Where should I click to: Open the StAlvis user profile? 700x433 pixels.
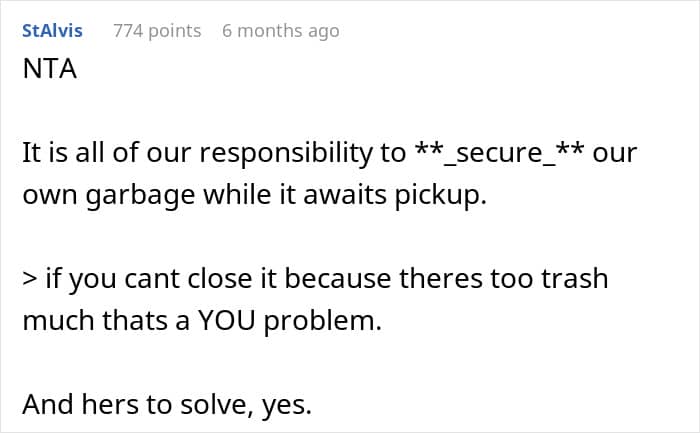click(52, 31)
